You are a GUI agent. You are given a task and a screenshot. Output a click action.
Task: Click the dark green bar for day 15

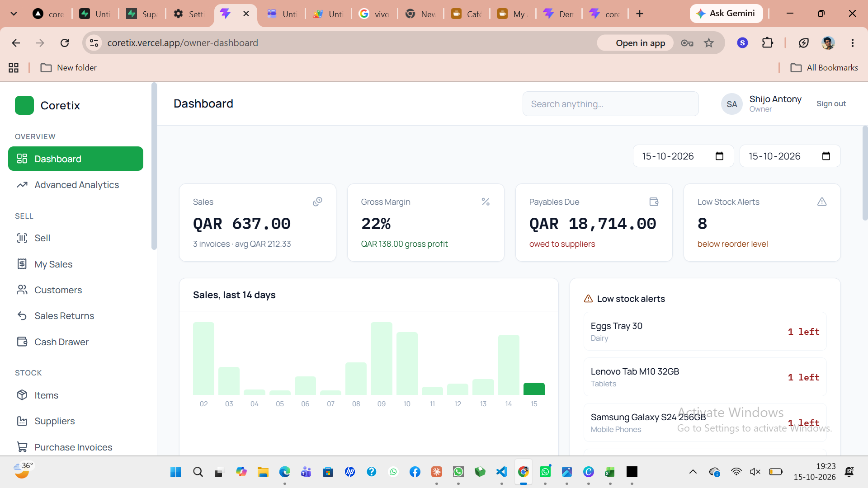pyautogui.click(x=534, y=389)
